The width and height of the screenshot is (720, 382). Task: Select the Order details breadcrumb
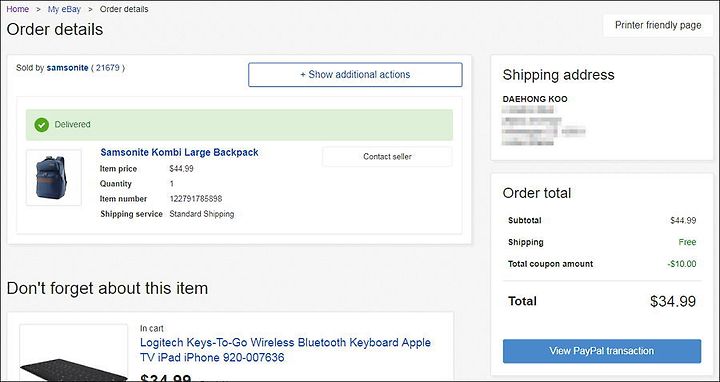124,9
